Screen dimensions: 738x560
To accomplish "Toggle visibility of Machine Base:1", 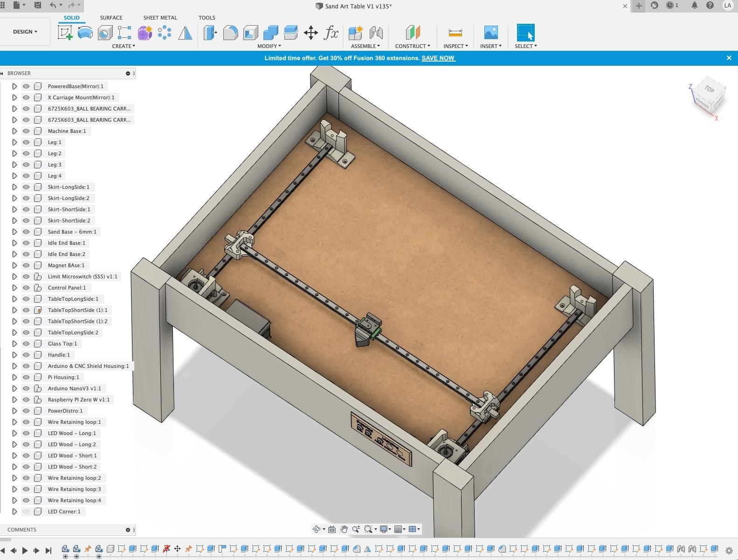I will click(x=26, y=131).
